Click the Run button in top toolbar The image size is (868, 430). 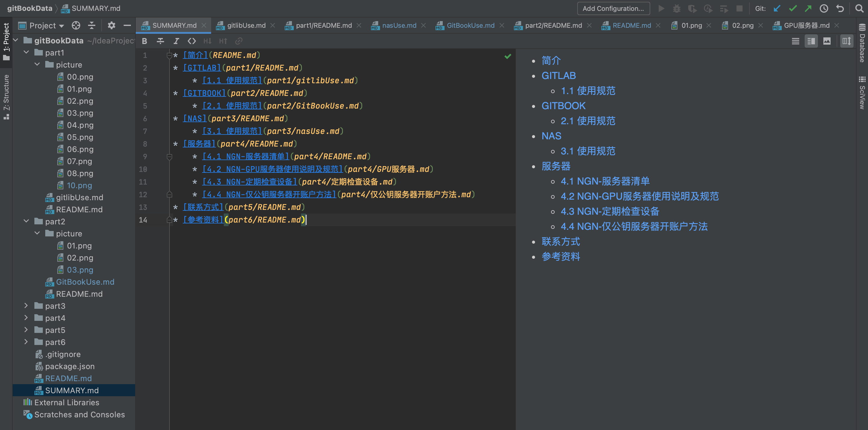(x=661, y=8)
